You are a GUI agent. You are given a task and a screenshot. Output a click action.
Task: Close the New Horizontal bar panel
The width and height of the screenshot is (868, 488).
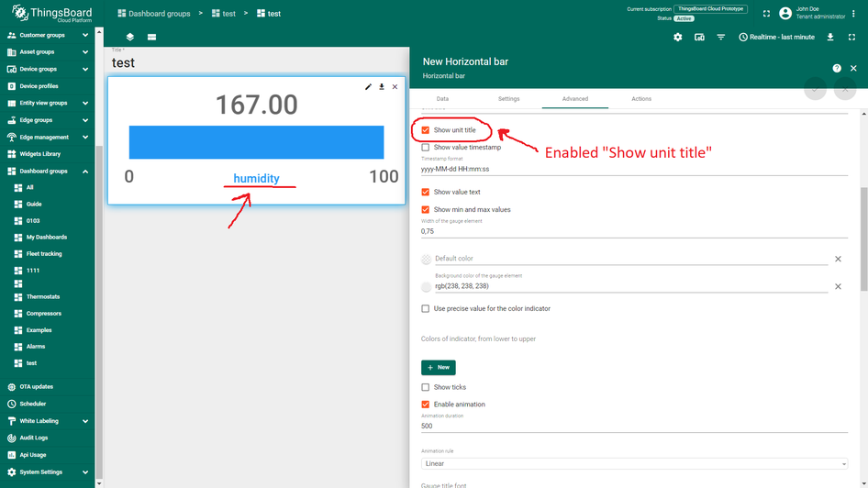(853, 68)
